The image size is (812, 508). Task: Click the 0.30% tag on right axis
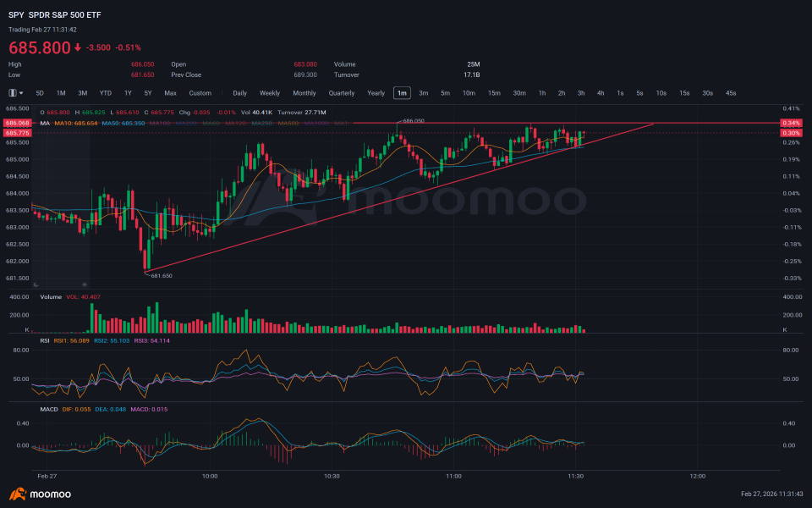[x=792, y=133]
